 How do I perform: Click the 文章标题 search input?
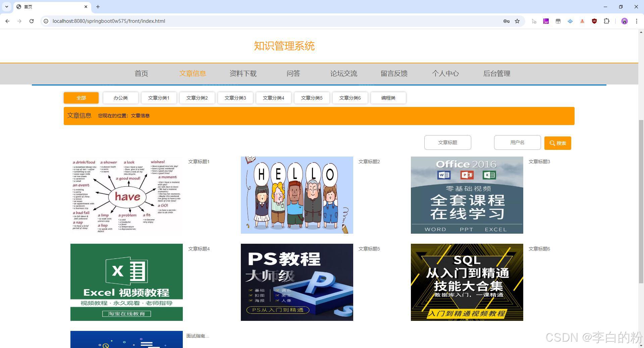(x=447, y=142)
